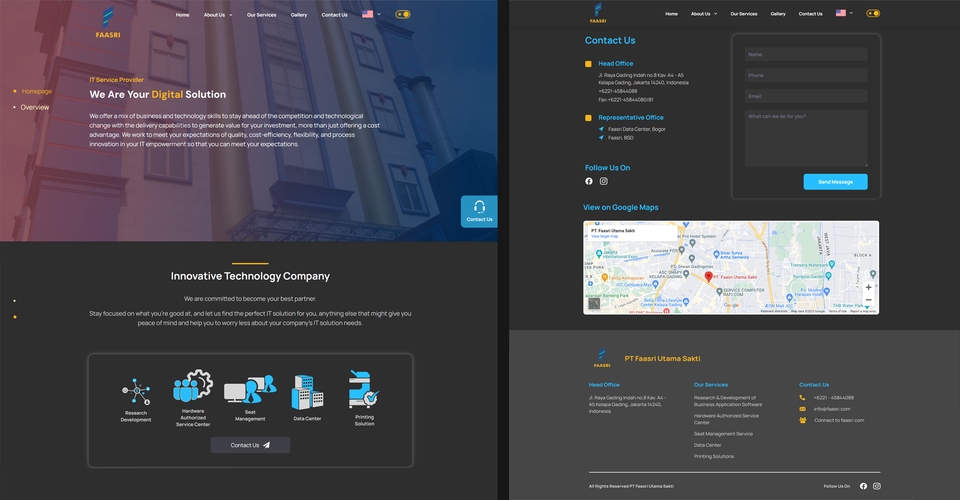Click the Email input field
960x500 pixels.
(x=806, y=96)
